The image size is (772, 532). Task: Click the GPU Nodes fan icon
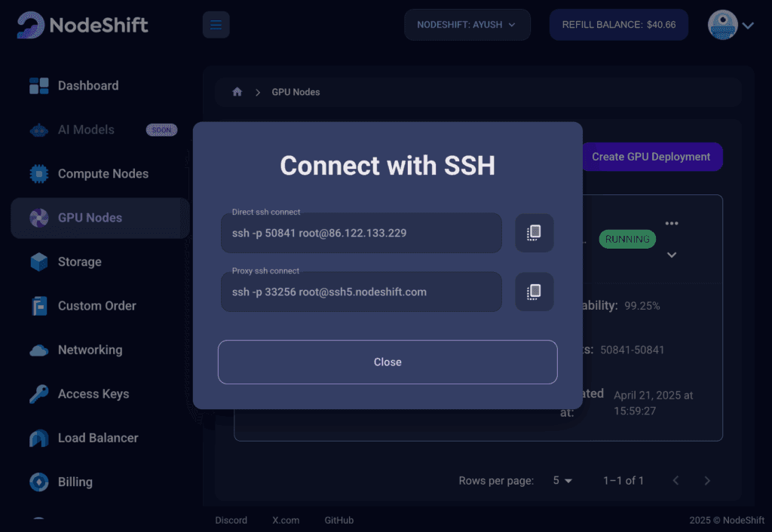coord(39,218)
